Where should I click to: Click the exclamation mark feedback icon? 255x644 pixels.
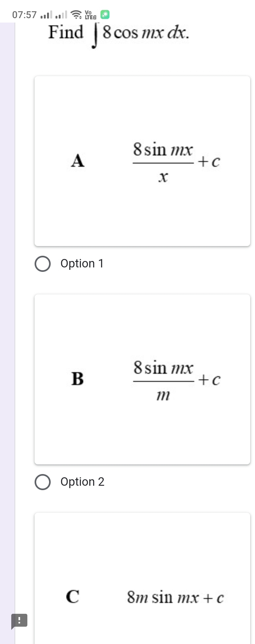point(19,620)
